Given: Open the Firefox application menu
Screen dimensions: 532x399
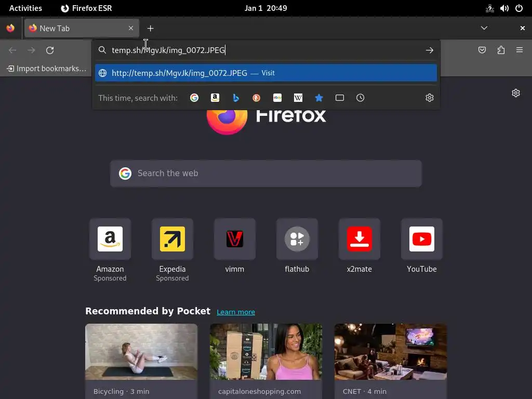Looking at the screenshot, I should [x=520, y=50].
